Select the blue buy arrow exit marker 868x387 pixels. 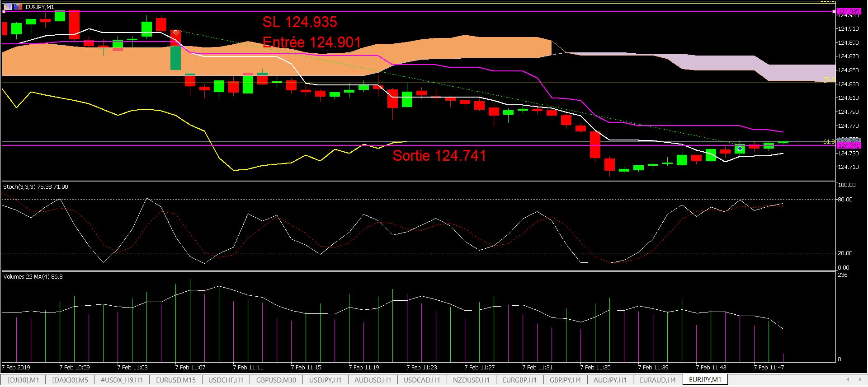(740, 149)
